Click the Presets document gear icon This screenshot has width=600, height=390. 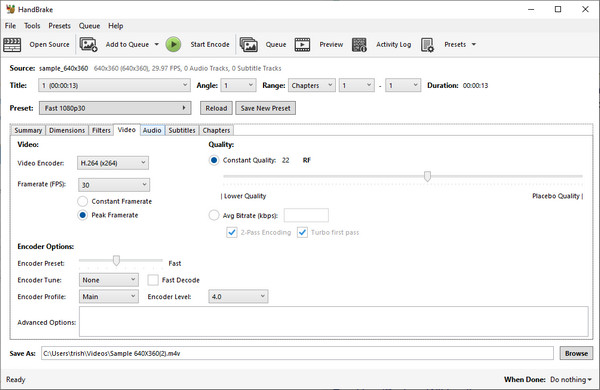427,45
